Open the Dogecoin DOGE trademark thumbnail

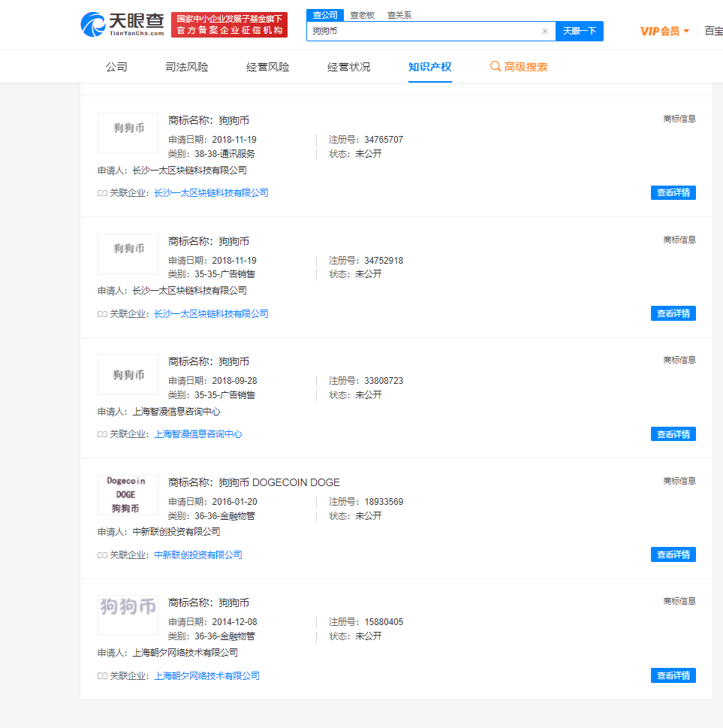point(128,495)
